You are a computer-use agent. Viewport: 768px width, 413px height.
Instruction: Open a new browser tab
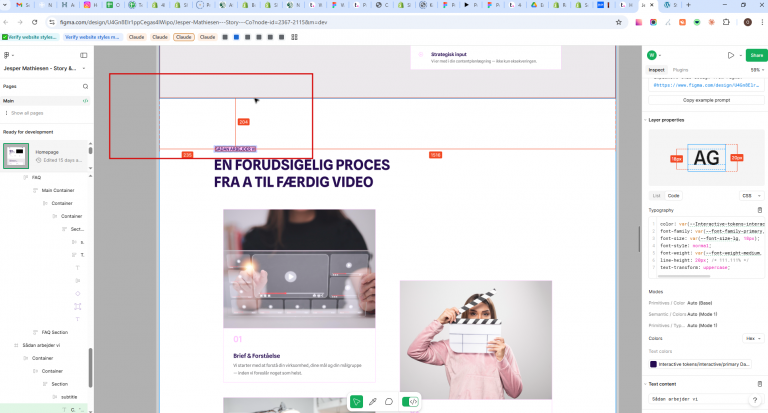[688, 5]
